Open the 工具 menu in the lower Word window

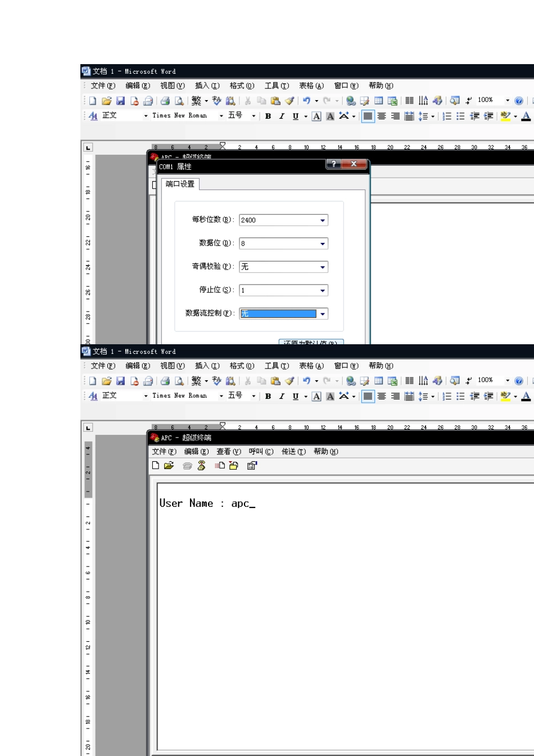point(277,366)
